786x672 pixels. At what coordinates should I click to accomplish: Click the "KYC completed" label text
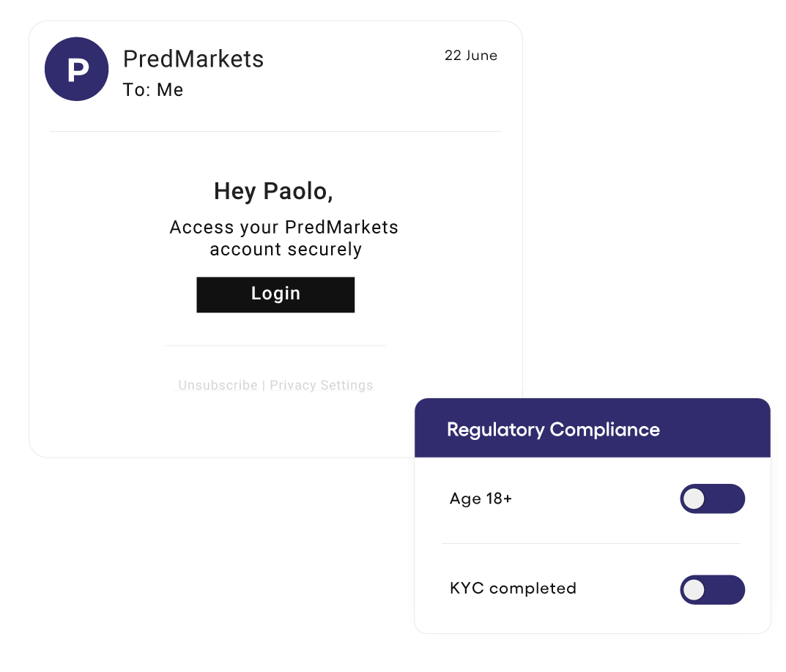(x=513, y=589)
